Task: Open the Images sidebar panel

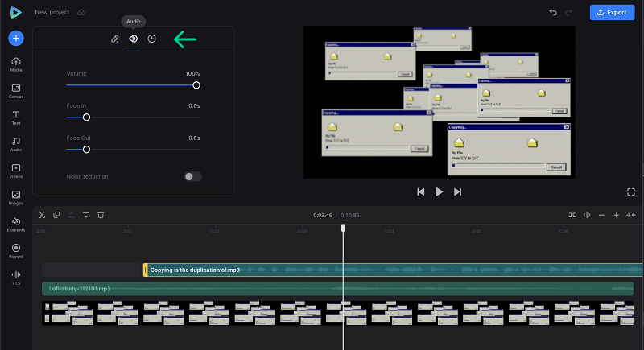Action: coord(16,198)
